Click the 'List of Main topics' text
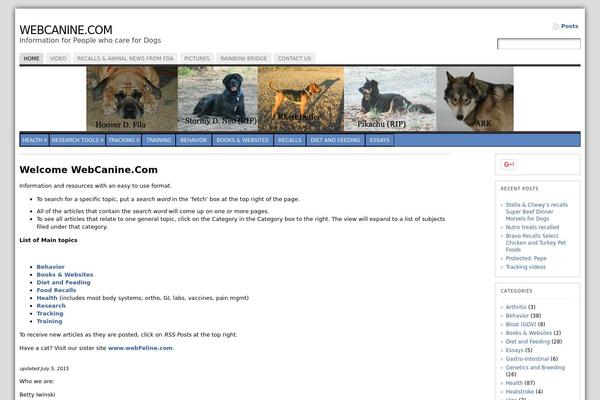Viewport: 600px width, 400px height. 48,240
